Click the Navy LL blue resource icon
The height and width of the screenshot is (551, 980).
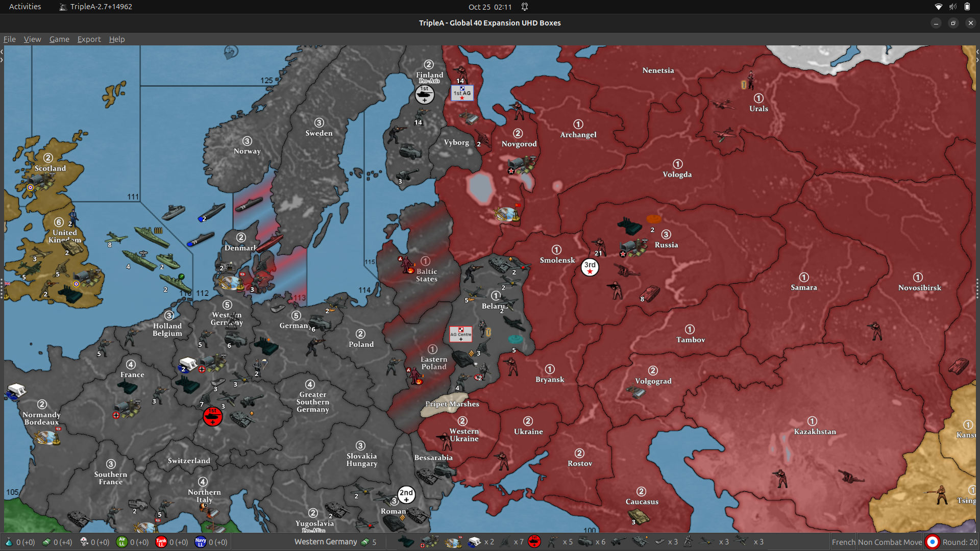tap(200, 542)
